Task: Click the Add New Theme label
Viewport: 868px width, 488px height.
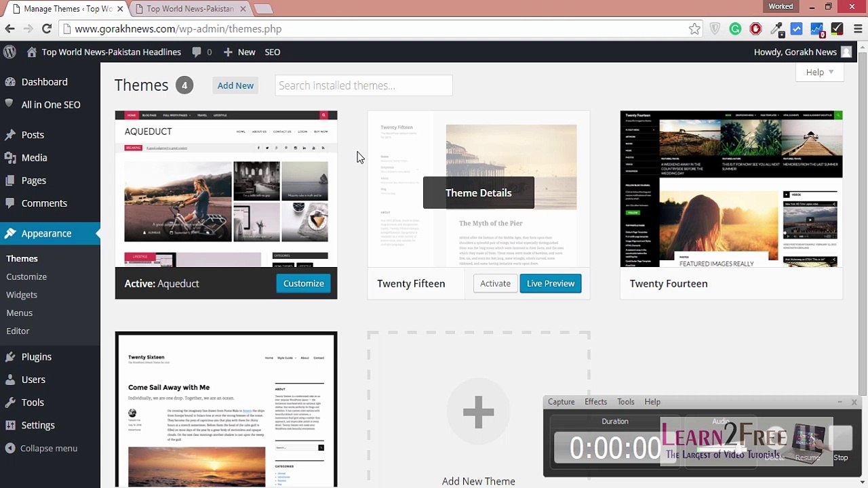Action: [x=479, y=481]
